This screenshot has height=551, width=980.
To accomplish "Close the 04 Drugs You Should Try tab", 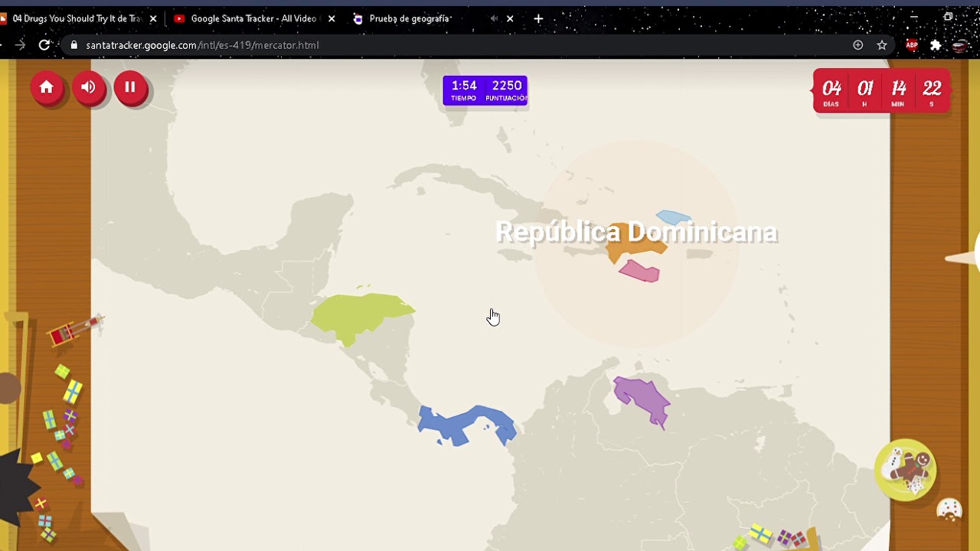I will (x=152, y=18).
